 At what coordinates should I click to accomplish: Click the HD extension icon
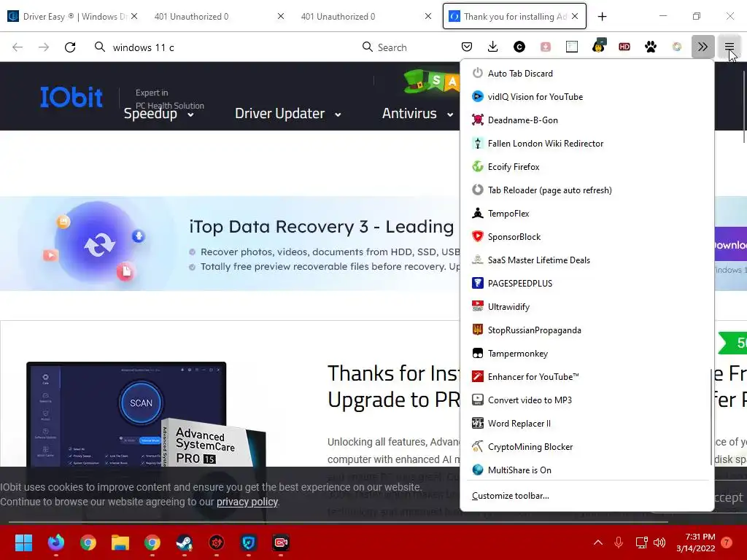[x=624, y=47]
